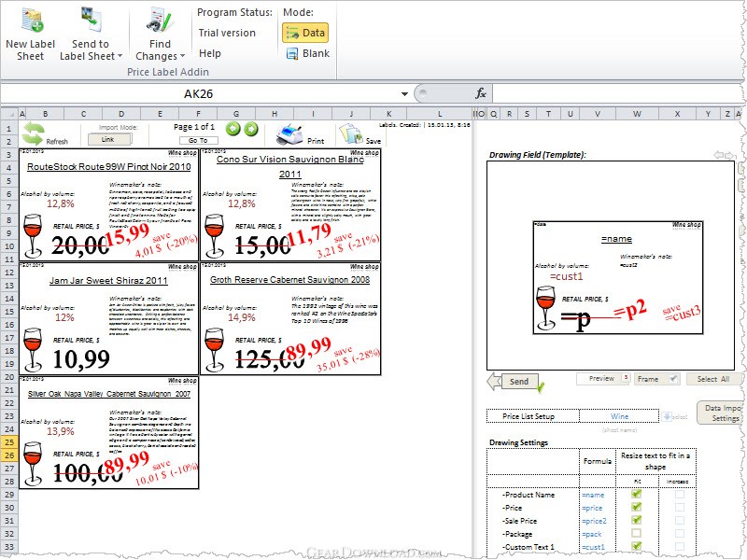
Task: Click the 10,99 price on Jam Jar label
Action: (81, 359)
